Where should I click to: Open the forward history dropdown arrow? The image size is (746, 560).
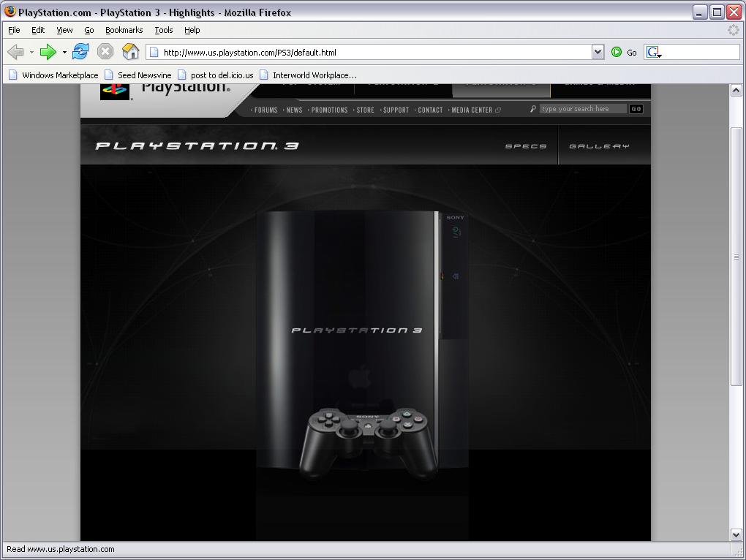pyautogui.click(x=64, y=53)
